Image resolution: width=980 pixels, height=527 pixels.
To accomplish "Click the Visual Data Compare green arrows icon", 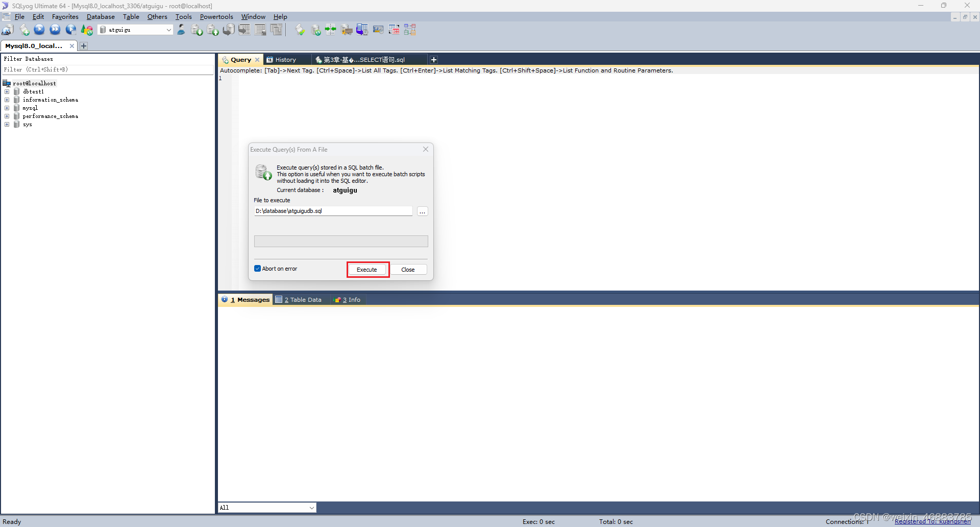I will [331, 30].
